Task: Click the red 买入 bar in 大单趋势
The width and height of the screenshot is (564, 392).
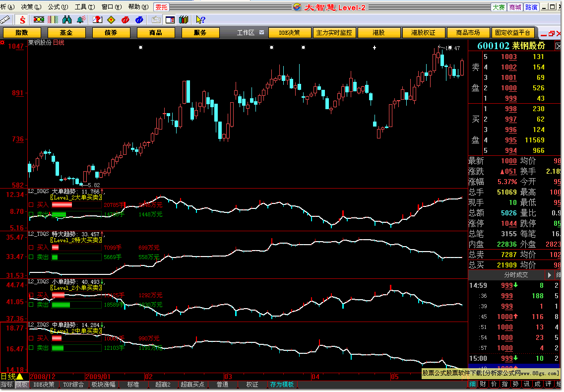Action: click(x=62, y=205)
